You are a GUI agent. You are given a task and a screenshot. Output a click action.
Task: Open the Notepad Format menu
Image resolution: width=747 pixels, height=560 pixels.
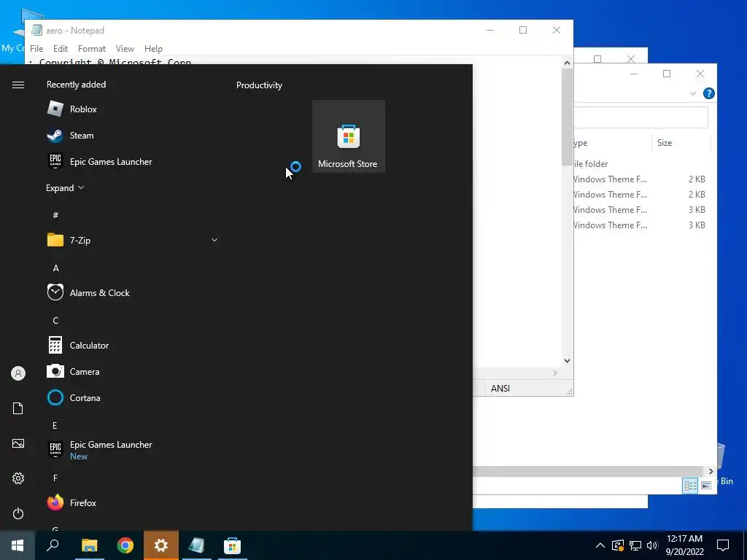91,49
